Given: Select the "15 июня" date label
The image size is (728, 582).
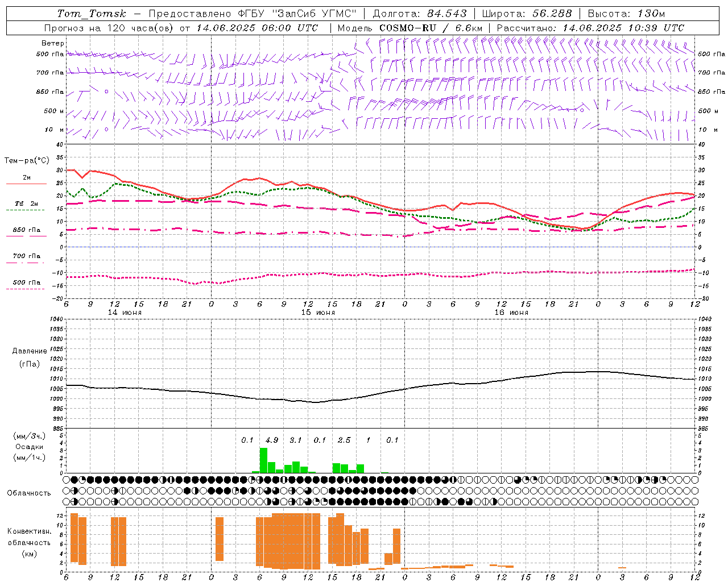Looking at the screenshot, I should point(318,313).
